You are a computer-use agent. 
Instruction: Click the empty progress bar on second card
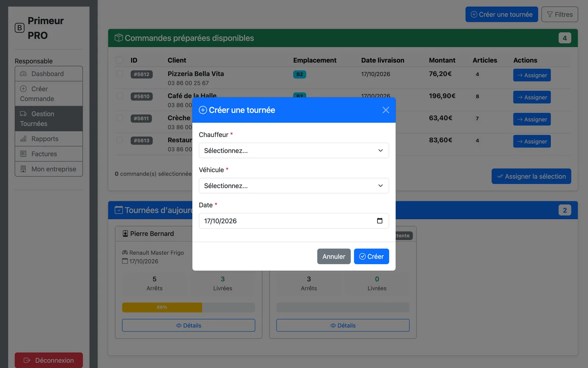tap(343, 307)
